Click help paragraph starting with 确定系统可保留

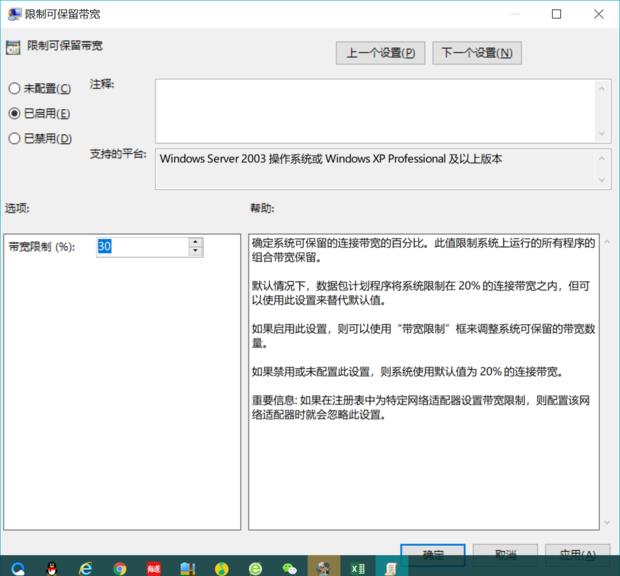[x=423, y=250]
